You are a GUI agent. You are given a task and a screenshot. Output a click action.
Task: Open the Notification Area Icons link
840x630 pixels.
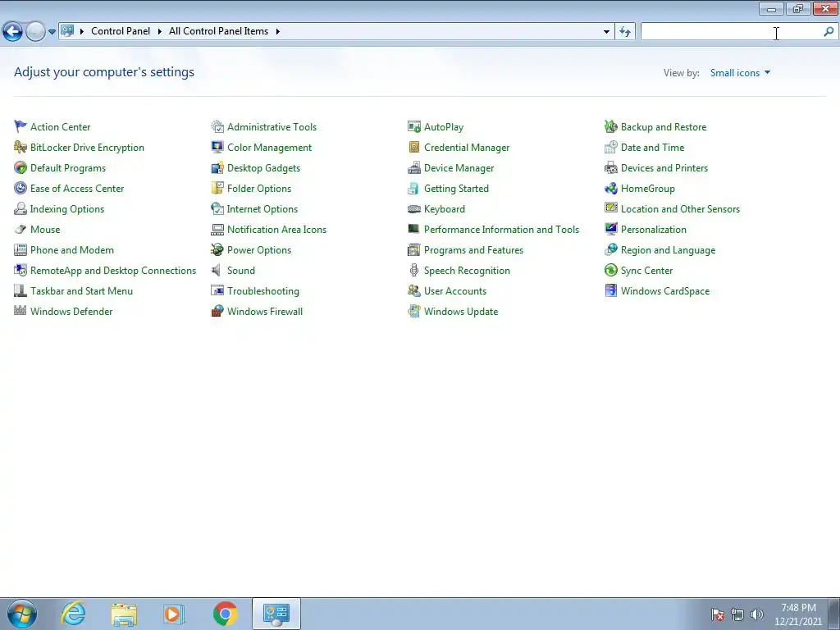coord(276,230)
